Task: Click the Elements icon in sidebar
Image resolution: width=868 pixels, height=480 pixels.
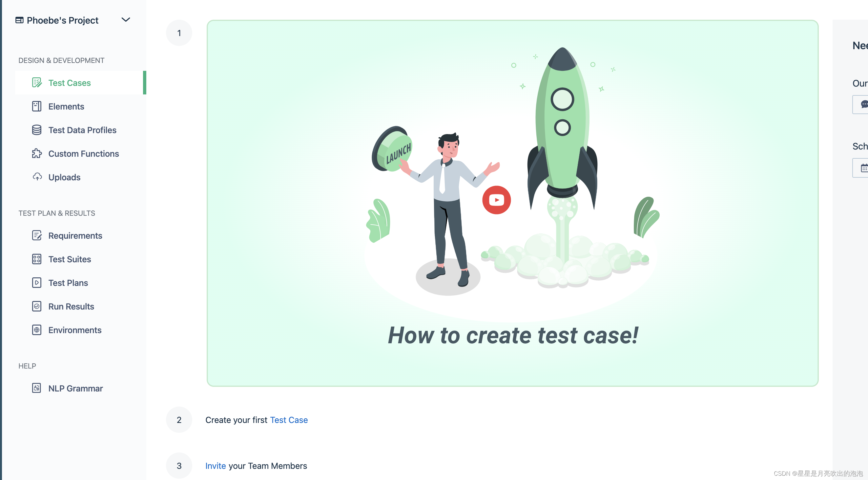Action: click(37, 106)
